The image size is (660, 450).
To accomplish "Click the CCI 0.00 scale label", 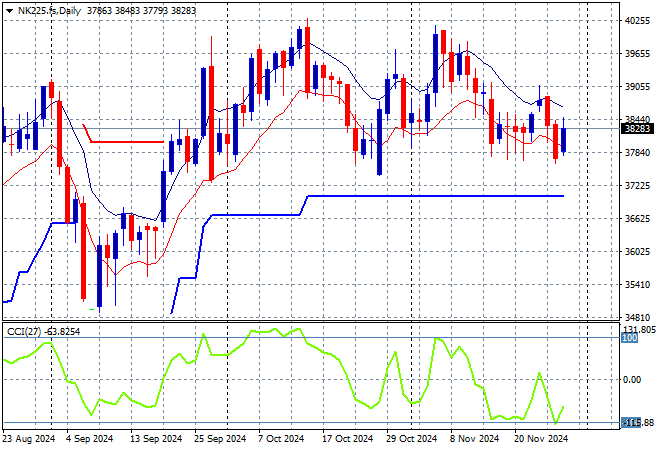I will (632, 380).
